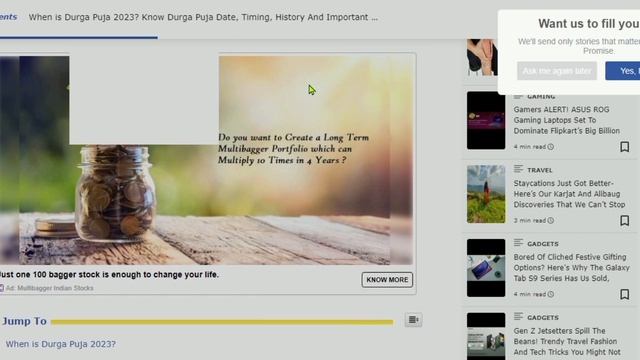Bookmark the Galaxy Tab S9 gifting article
Image resolution: width=640 pixels, height=360 pixels.
624,294
